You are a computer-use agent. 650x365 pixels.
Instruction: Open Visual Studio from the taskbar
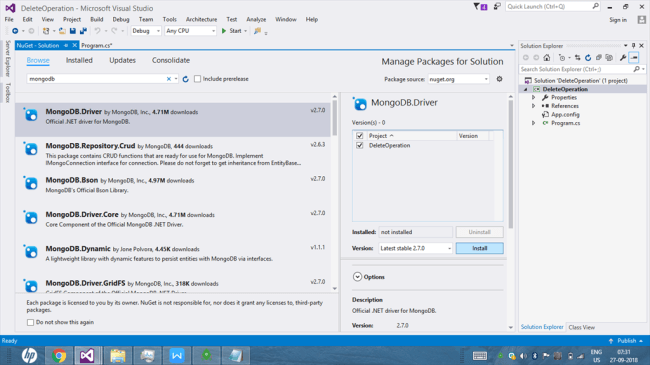point(87,355)
